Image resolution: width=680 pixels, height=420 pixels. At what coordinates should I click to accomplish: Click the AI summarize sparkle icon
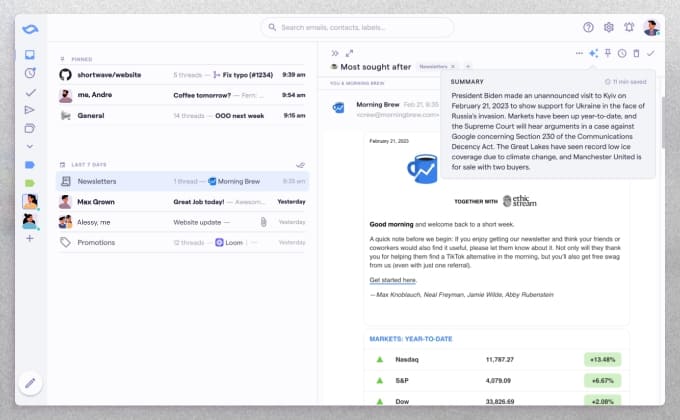593,53
